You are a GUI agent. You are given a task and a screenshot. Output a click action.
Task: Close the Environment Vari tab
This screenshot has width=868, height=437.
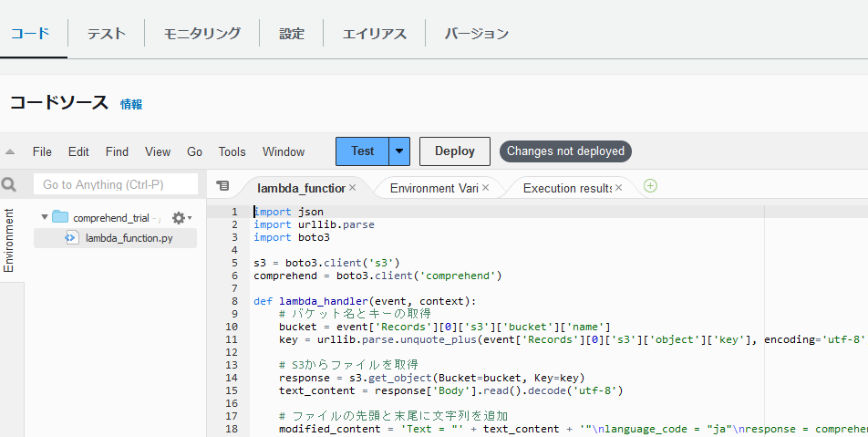coord(485,188)
